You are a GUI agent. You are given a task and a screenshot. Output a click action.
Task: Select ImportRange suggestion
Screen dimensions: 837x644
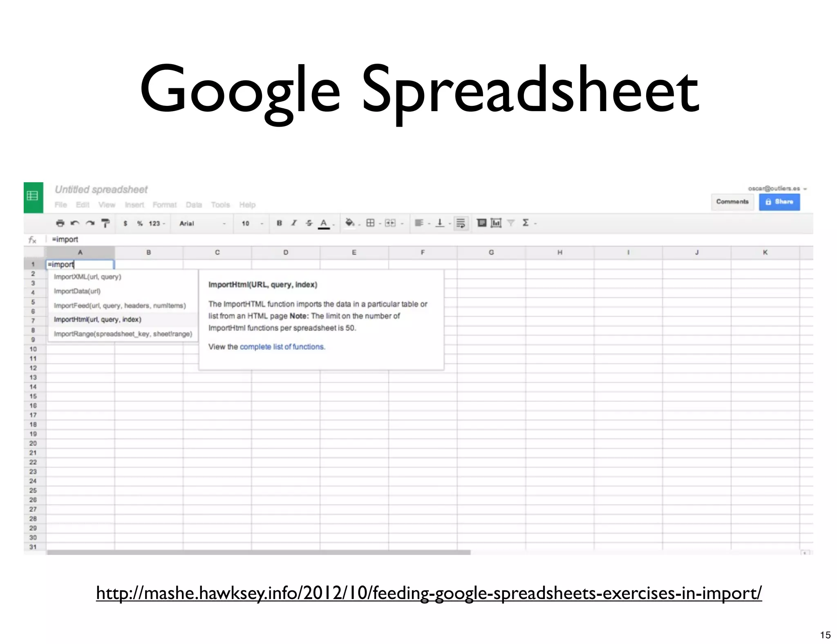tap(123, 334)
